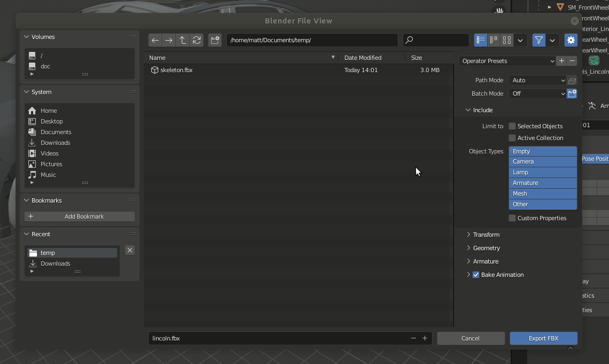Go back to the previous folder

click(155, 40)
